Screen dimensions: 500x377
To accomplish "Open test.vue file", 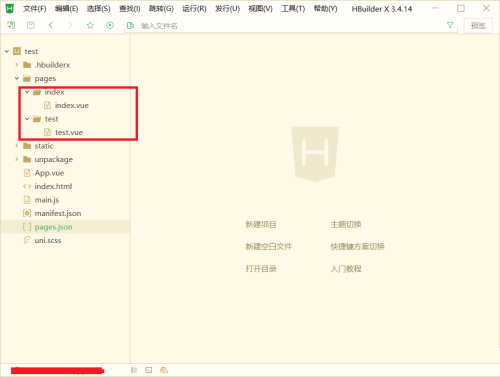I will (x=69, y=132).
